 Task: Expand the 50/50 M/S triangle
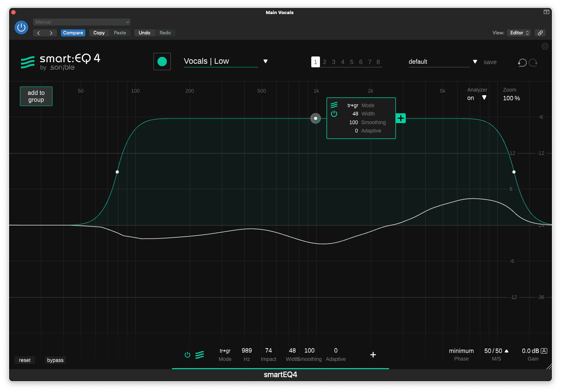point(507,351)
